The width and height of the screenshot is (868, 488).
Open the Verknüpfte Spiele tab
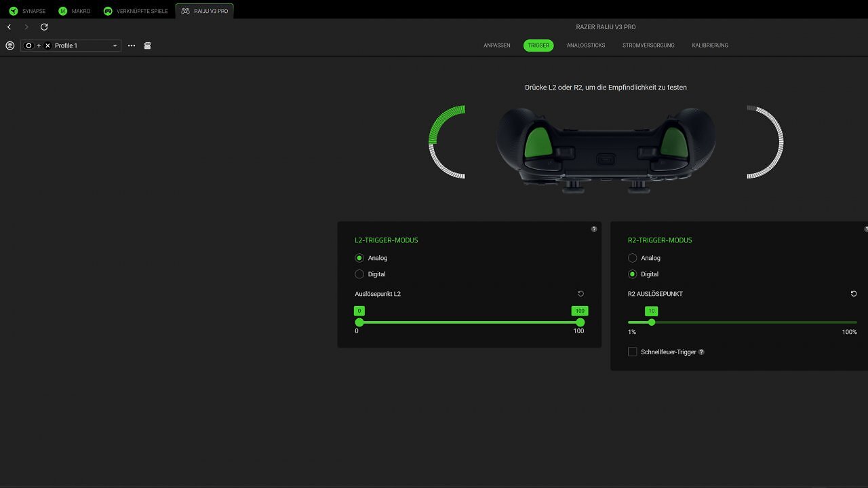click(x=136, y=11)
